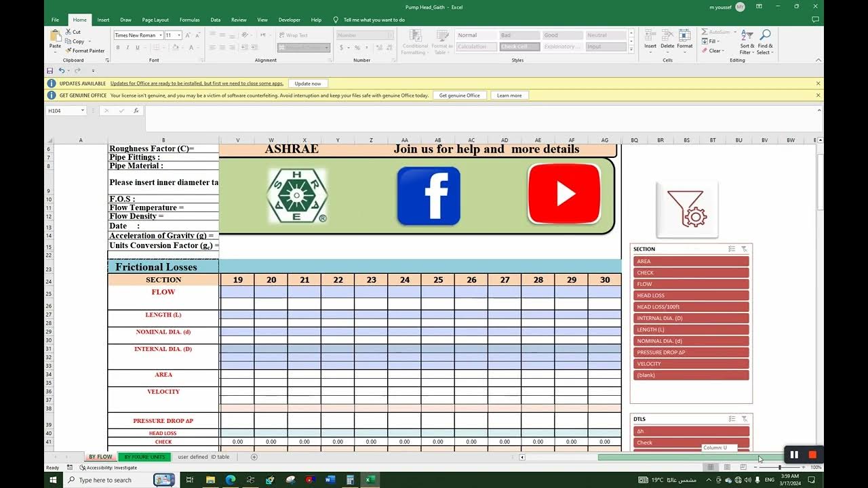Toggle the FLOW slicer item
The image size is (868, 488).
pyautogui.click(x=691, y=284)
